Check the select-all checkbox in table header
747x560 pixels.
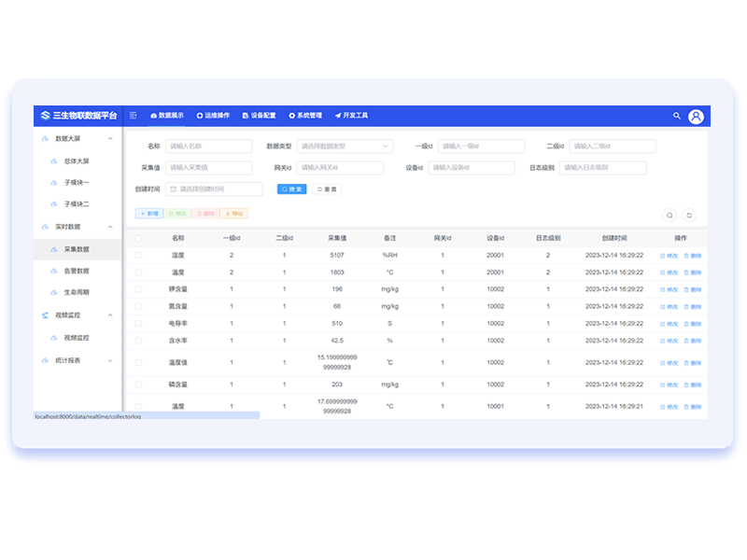(x=138, y=239)
